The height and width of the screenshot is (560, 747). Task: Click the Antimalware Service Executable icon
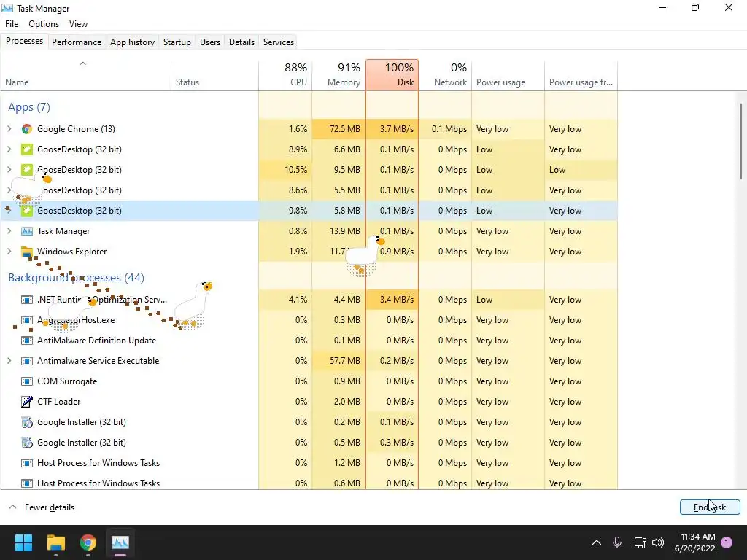click(27, 361)
